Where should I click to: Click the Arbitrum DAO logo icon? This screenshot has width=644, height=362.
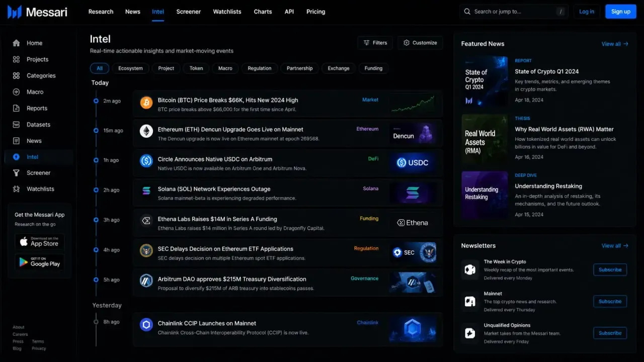click(x=146, y=281)
